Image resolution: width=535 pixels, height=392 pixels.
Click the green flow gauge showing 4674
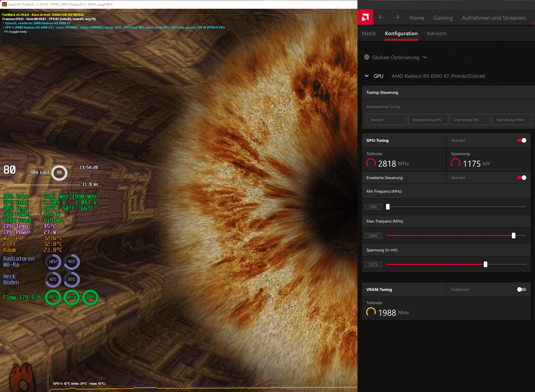(x=72, y=297)
